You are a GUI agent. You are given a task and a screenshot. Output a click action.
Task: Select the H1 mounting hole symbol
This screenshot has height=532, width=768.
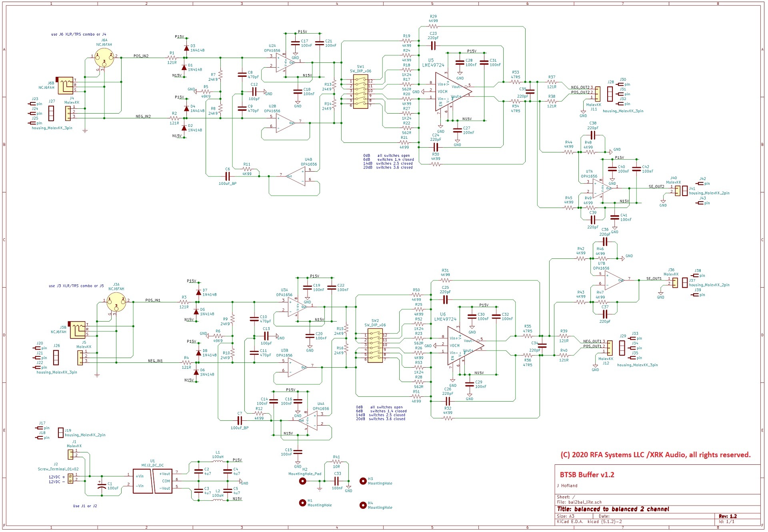pos(302,503)
